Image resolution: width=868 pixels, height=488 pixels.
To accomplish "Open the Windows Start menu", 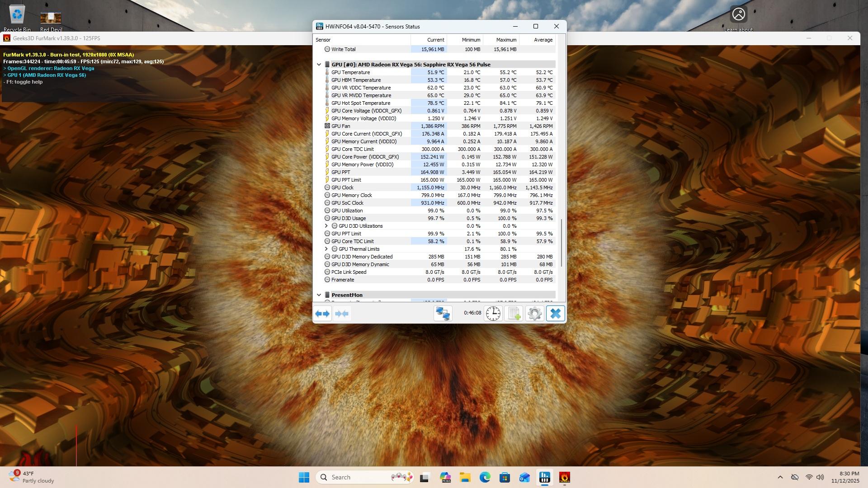I will tap(304, 477).
